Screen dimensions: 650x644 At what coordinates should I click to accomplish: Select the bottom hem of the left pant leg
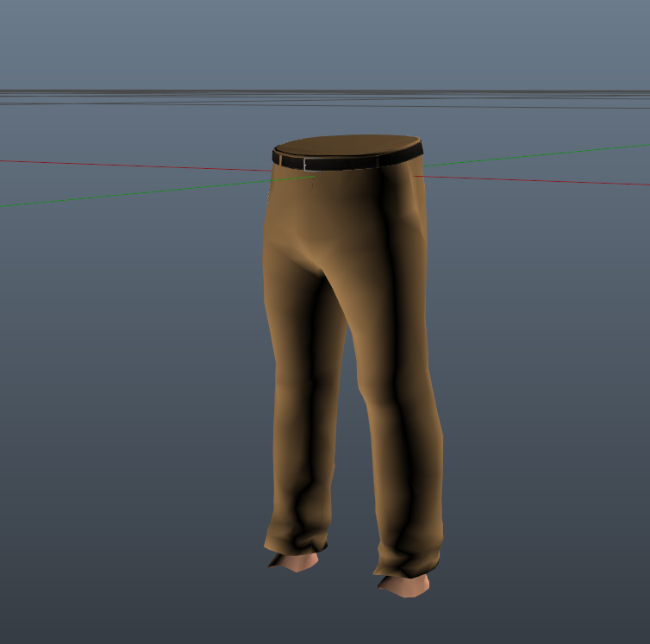click(295, 543)
